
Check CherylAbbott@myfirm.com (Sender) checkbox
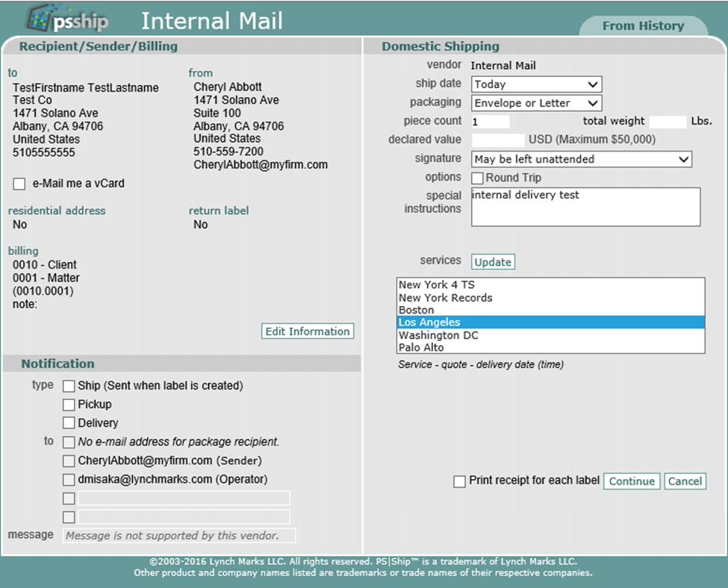(69, 461)
